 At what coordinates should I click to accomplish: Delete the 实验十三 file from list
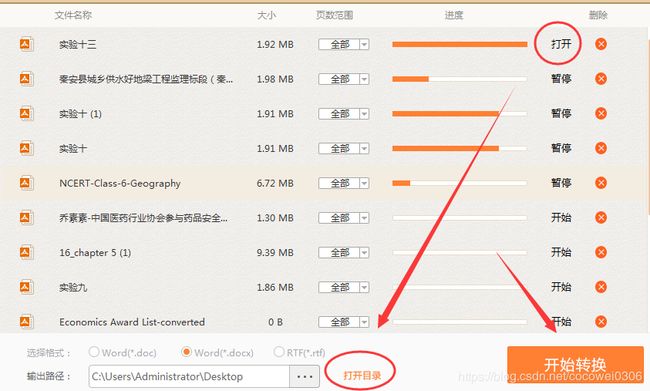(x=601, y=44)
